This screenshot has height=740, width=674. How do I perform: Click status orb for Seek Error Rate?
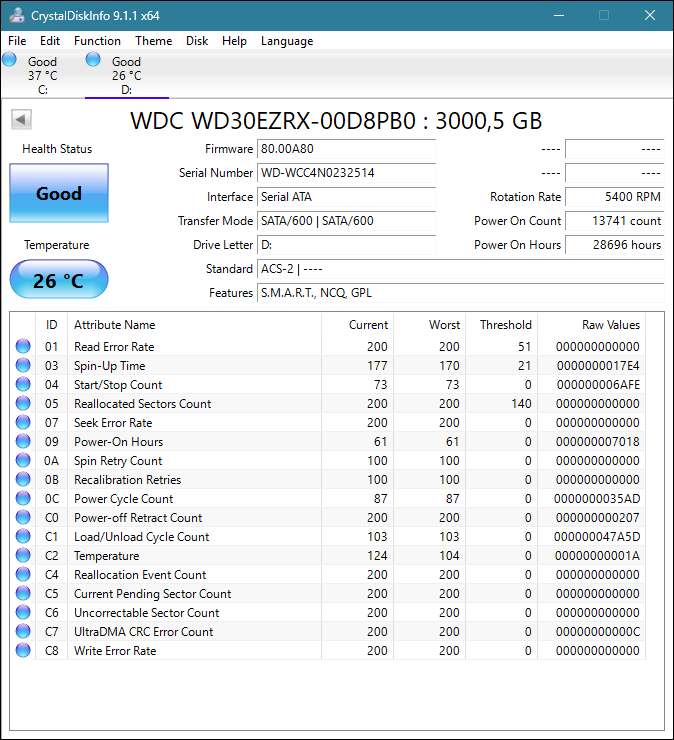[23, 422]
